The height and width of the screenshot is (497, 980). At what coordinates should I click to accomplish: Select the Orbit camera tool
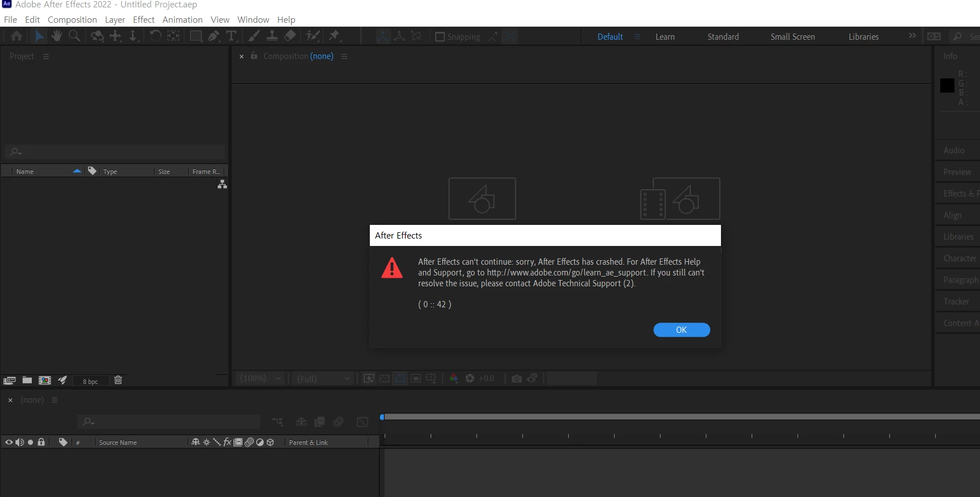[x=98, y=36]
